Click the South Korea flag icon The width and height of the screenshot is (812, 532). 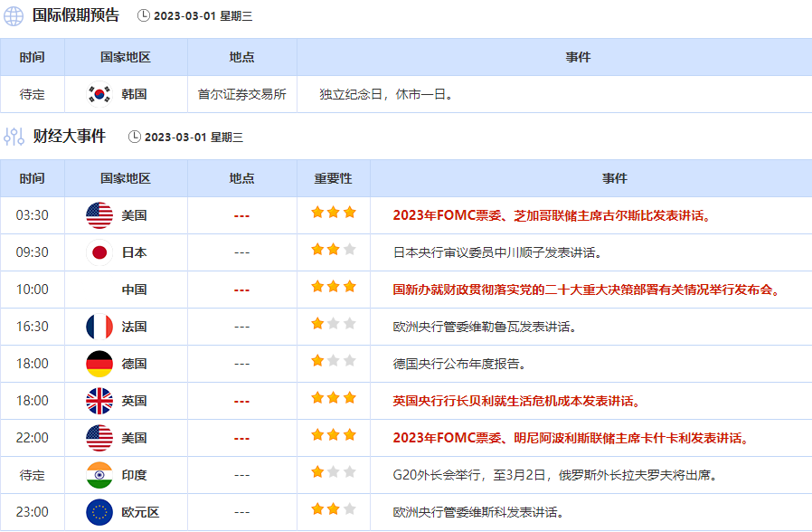coord(99,94)
